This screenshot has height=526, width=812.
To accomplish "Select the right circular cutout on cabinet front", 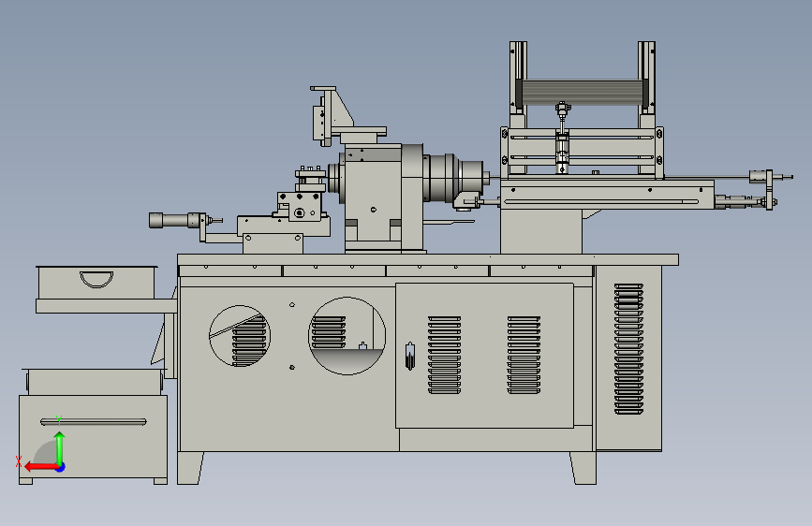I will [347, 336].
